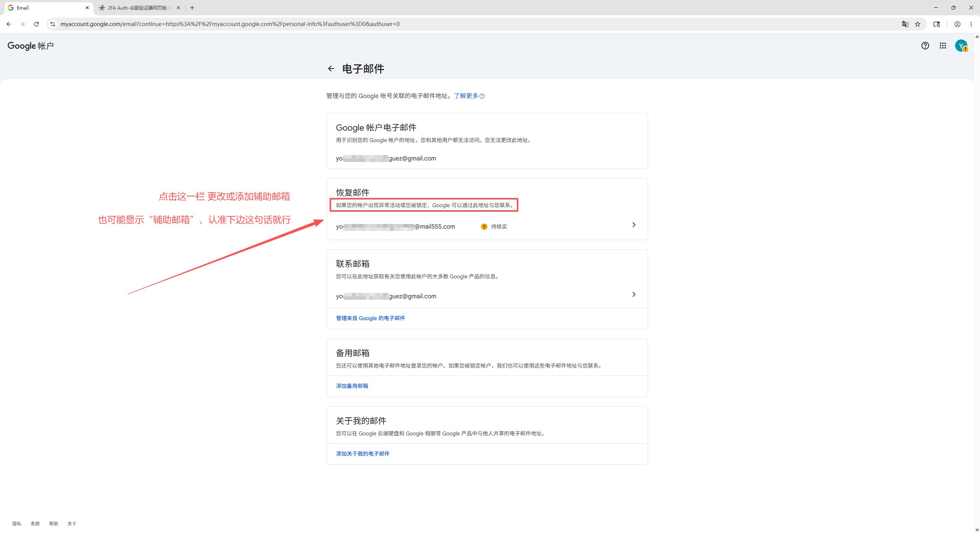Click the contact email ending guez@gmail.com
This screenshot has width=980, height=533.
[x=386, y=296]
